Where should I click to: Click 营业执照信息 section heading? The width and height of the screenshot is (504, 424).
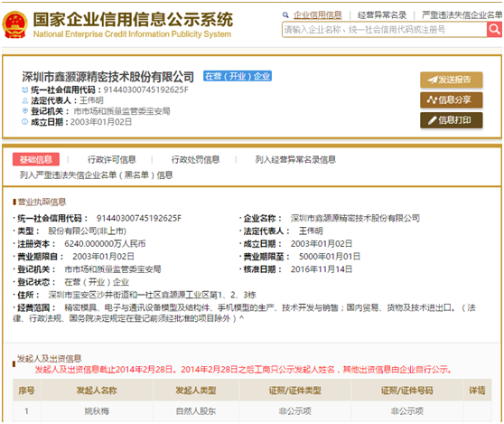(42, 202)
